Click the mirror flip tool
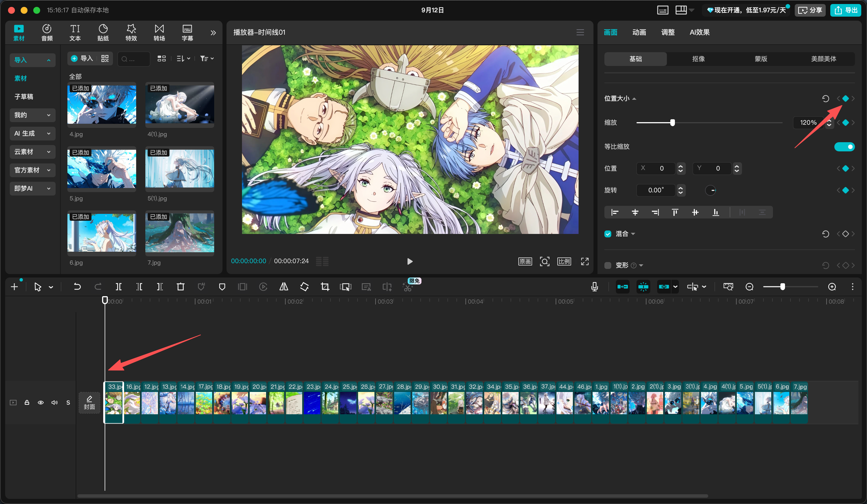The width and height of the screenshot is (867, 504). tap(284, 287)
